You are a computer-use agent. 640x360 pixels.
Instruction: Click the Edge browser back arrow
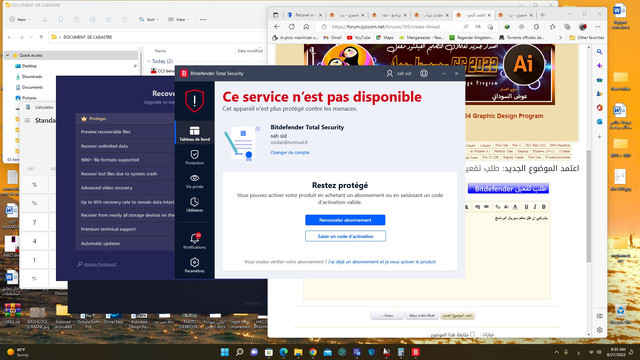tap(277, 27)
